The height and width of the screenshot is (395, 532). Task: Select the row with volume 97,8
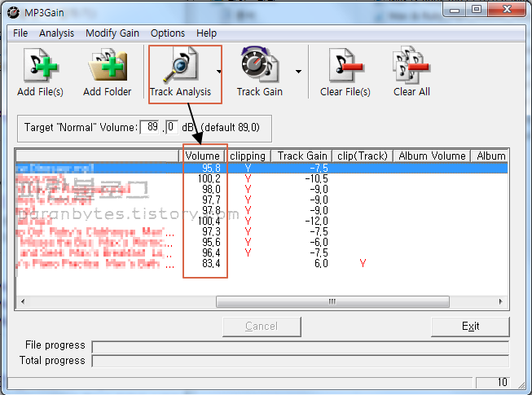tap(262, 211)
